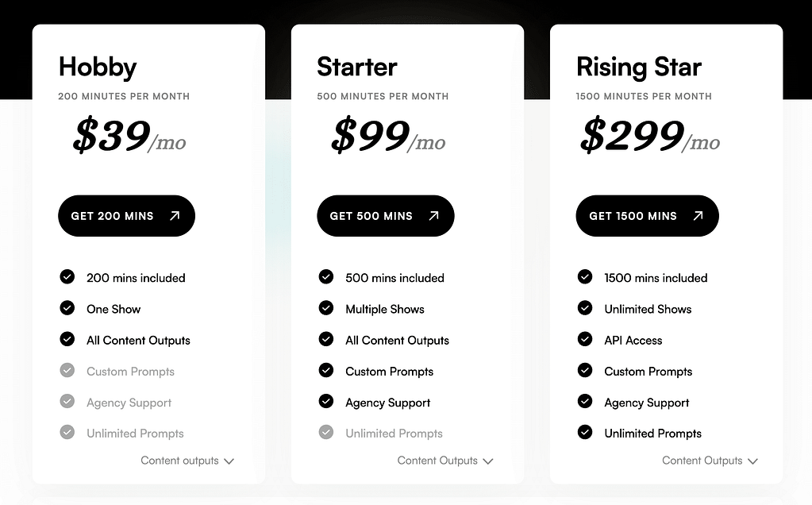Click checkmark icon beside API Access
The image size is (812, 505).
585,339
